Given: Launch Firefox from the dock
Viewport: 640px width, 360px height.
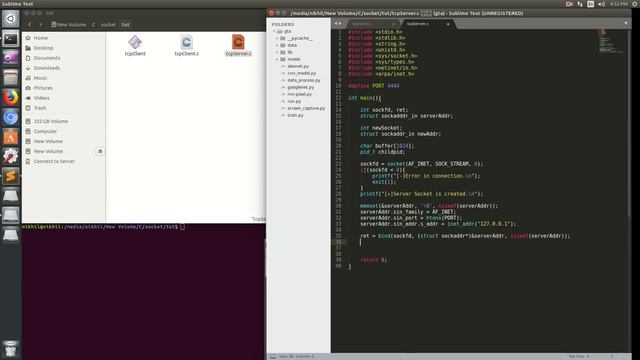Looking at the screenshot, I should pyautogui.click(x=11, y=98).
